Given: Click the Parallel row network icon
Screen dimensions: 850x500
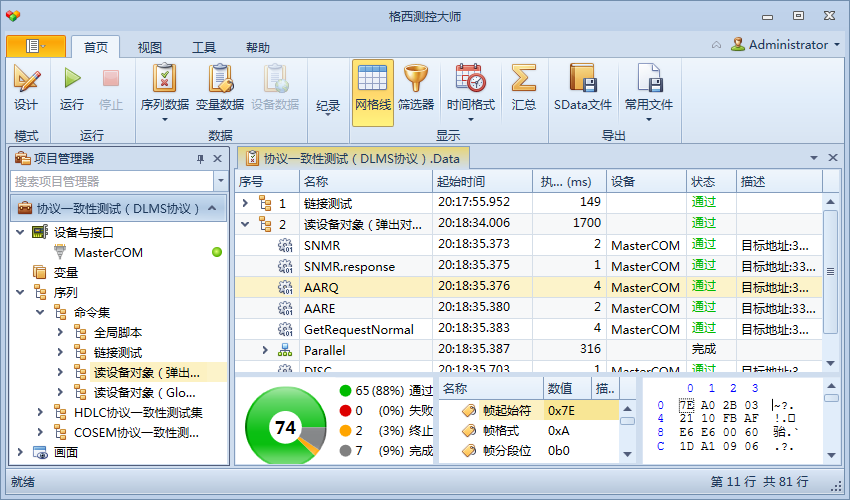Looking at the screenshot, I should (x=285, y=350).
